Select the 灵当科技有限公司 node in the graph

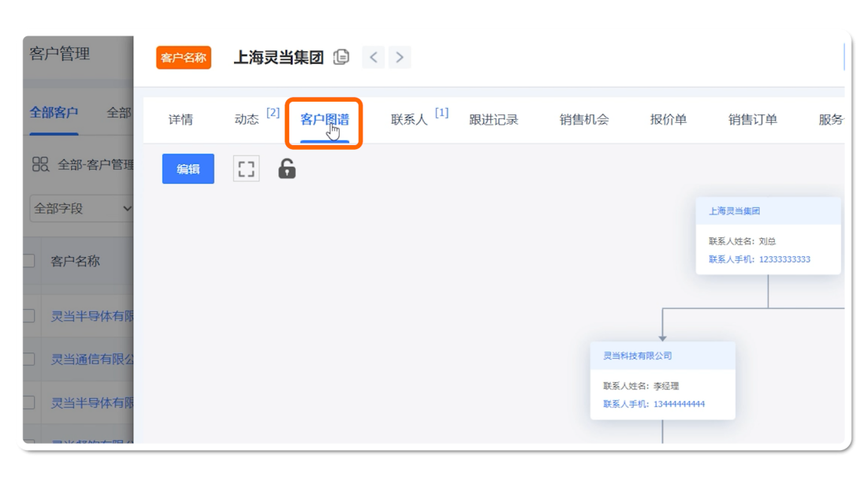point(638,356)
